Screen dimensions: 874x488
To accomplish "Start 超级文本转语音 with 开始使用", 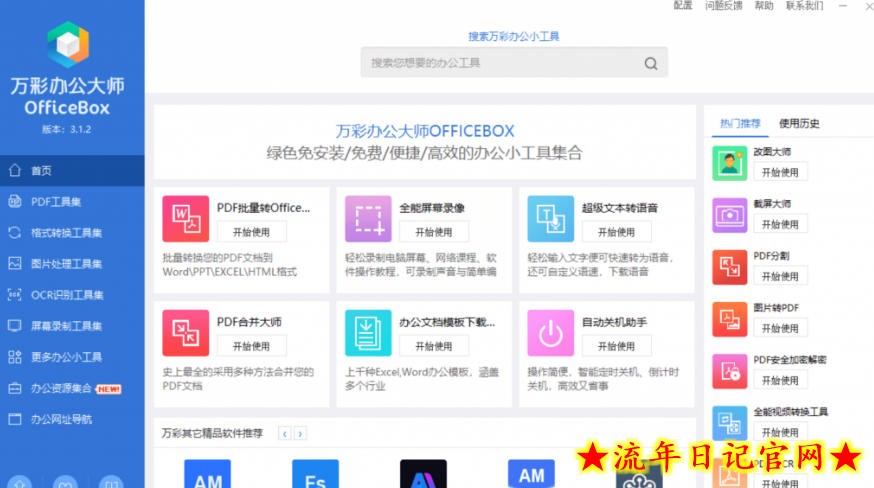I will tap(616, 232).
